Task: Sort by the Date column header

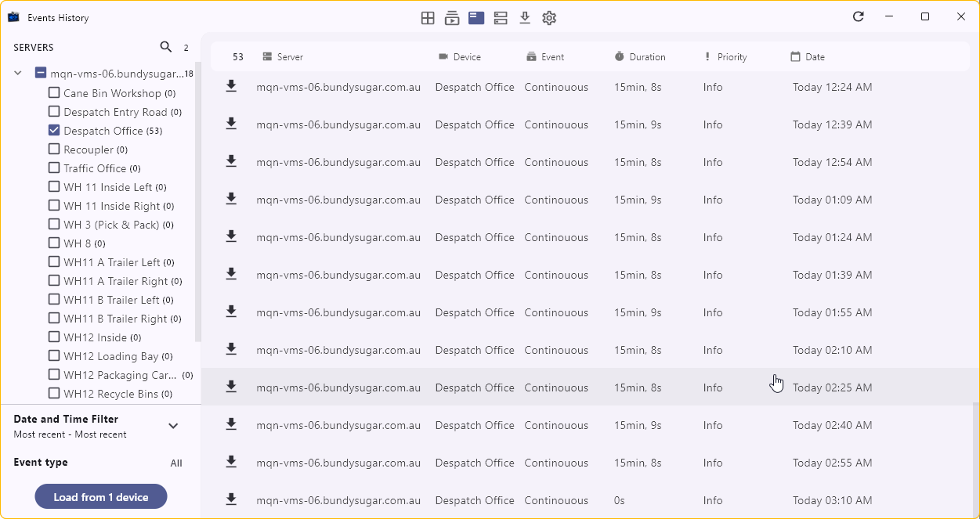Action: pos(808,57)
